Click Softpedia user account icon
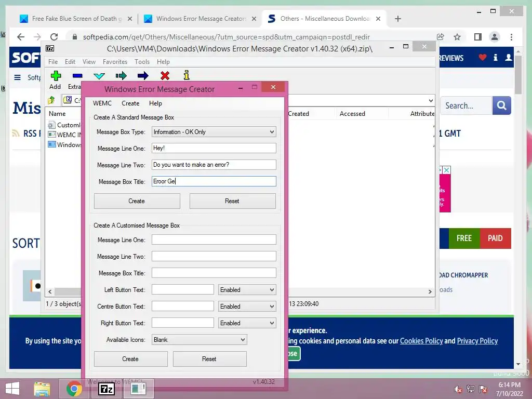The image size is (532, 399). (x=508, y=58)
